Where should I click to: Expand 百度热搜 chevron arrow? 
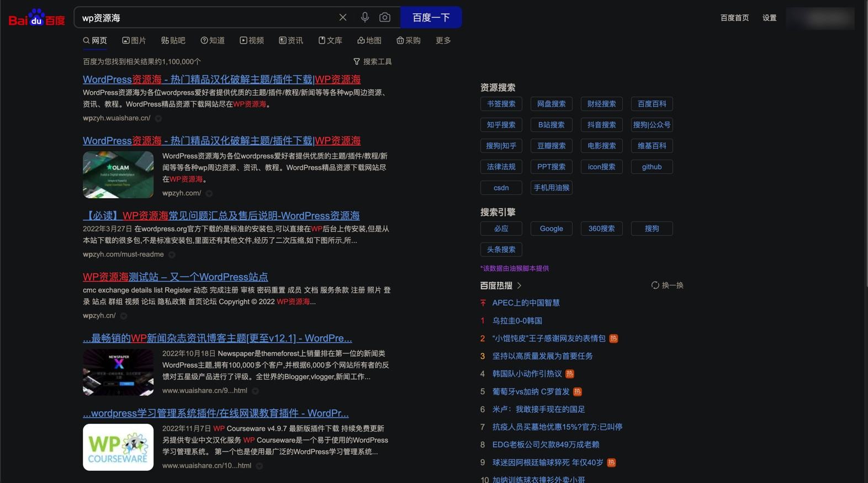coord(519,285)
